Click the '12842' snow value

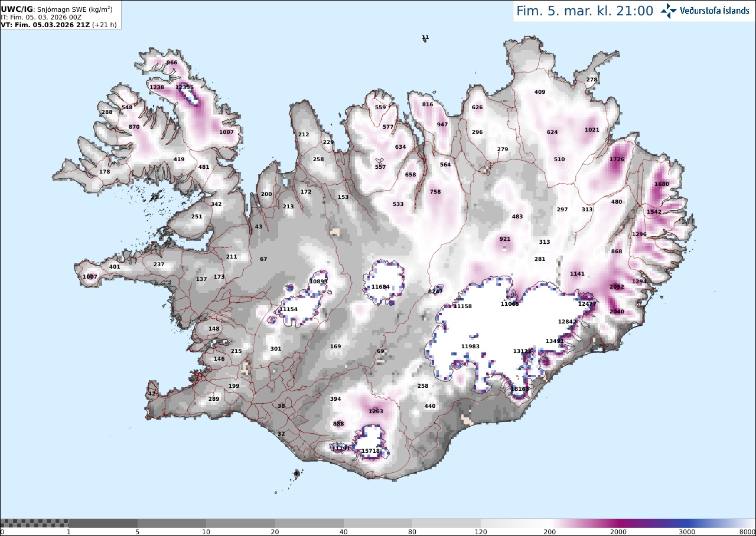(x=567, y=322)
